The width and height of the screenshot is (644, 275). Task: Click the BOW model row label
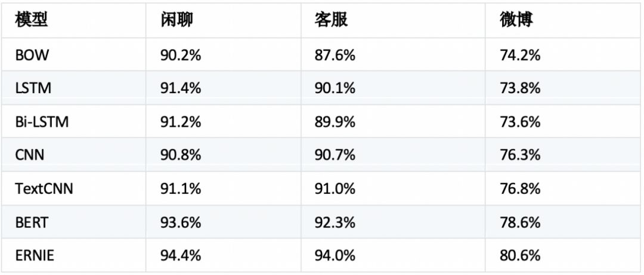33,55
